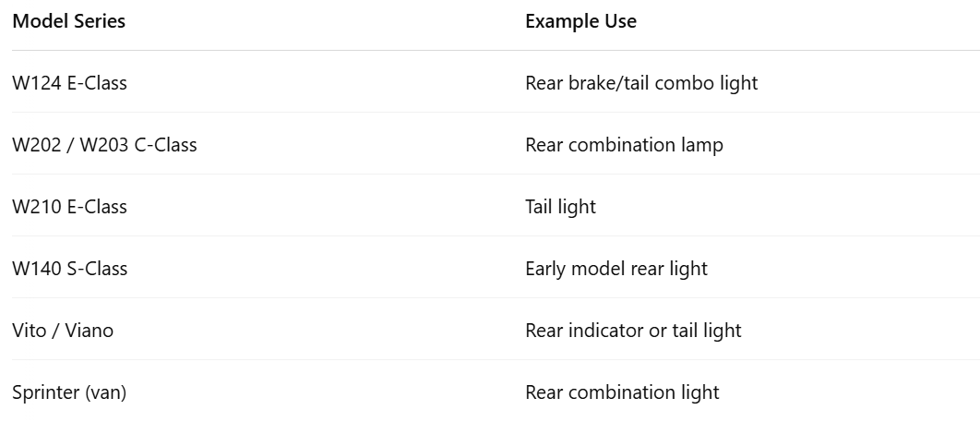The height and width of the screenshot is (422, 980).
Task: Select the Rear combination light cell
Action: [x=622, y=392]
